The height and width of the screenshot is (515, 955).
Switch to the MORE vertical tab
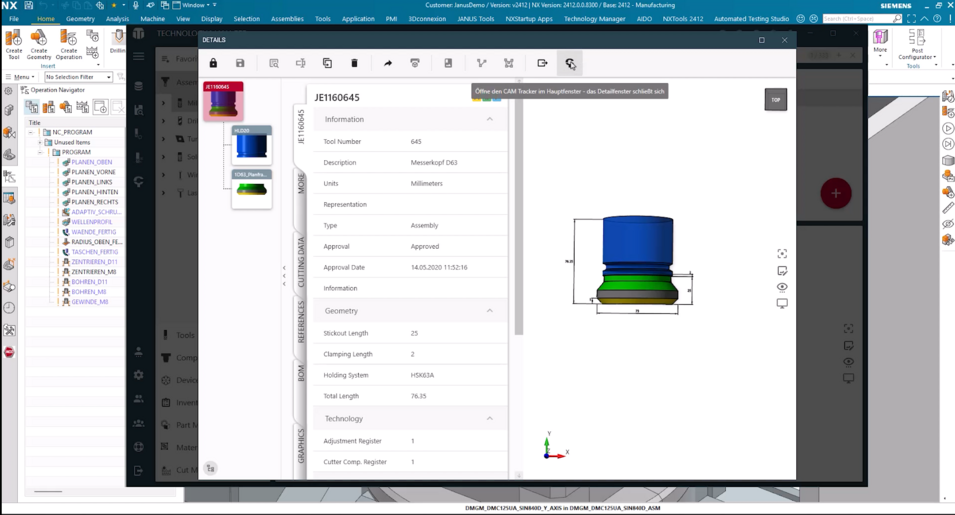(x=301, y=183)
